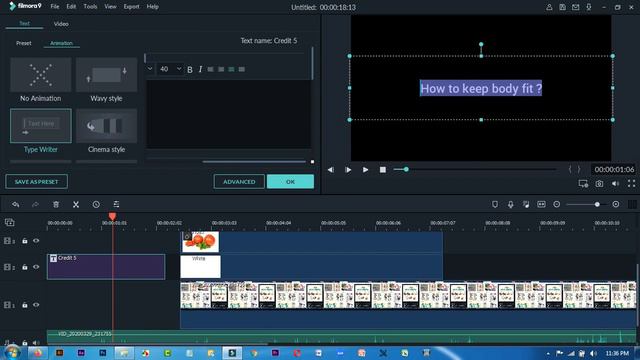640x360 pixels.
Task: Click the Add track icon above tracks
Action: [10, 222]
